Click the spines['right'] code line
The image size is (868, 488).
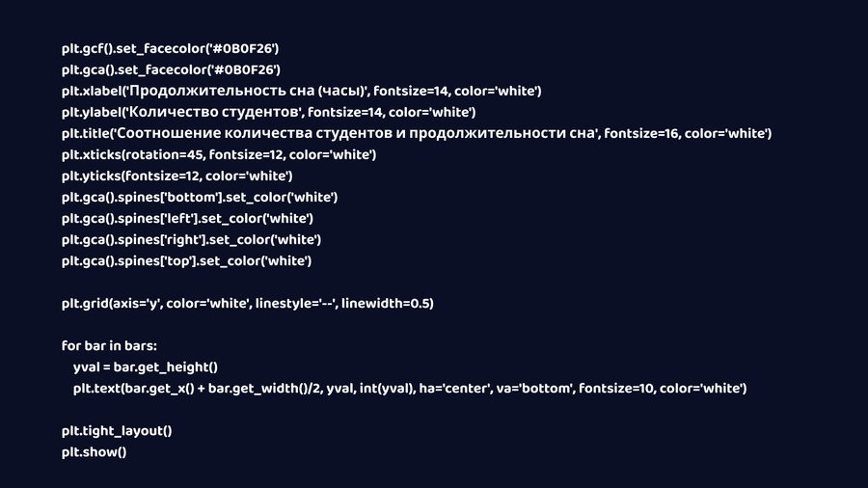point(191,239)
